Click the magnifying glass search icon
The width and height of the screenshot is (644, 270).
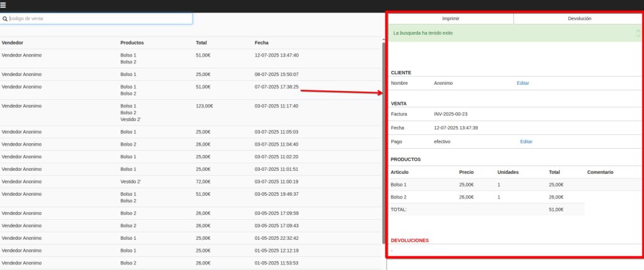(x=5, y=19)
